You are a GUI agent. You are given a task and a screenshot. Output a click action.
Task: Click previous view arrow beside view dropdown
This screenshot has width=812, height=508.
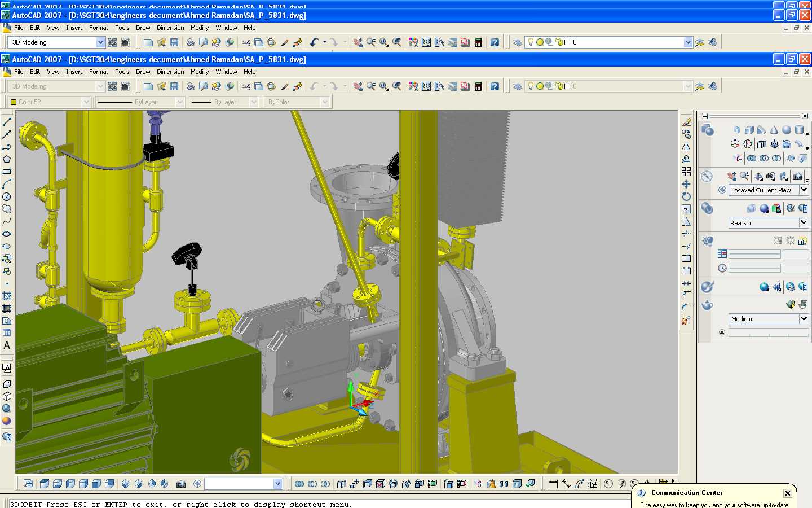pos(722,190)
